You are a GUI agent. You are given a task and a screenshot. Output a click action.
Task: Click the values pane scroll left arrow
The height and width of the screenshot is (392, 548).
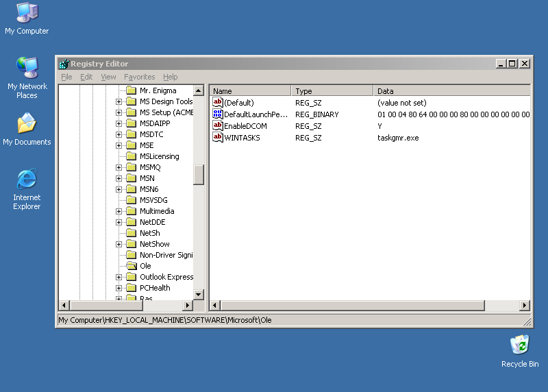point(215,306)
